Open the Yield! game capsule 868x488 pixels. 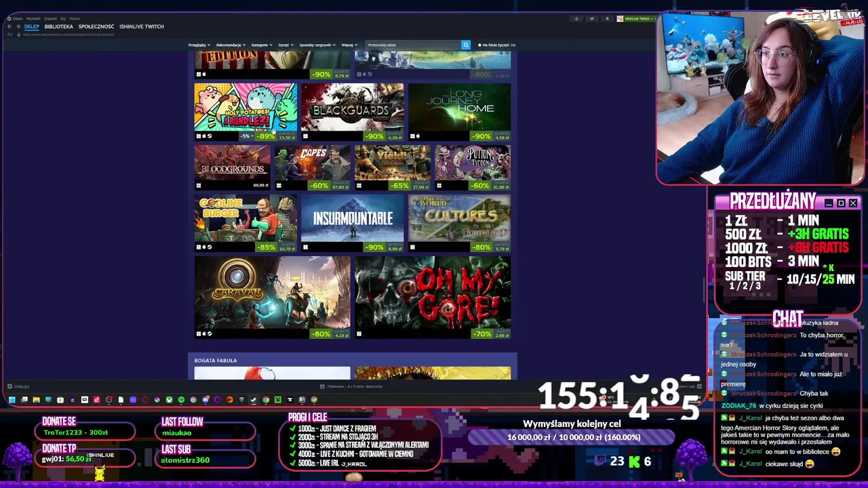[393, 167]
